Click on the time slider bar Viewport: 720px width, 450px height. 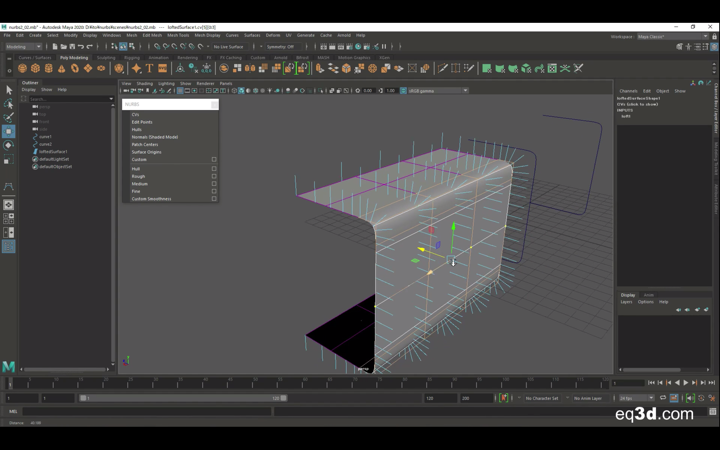[300, 383]
